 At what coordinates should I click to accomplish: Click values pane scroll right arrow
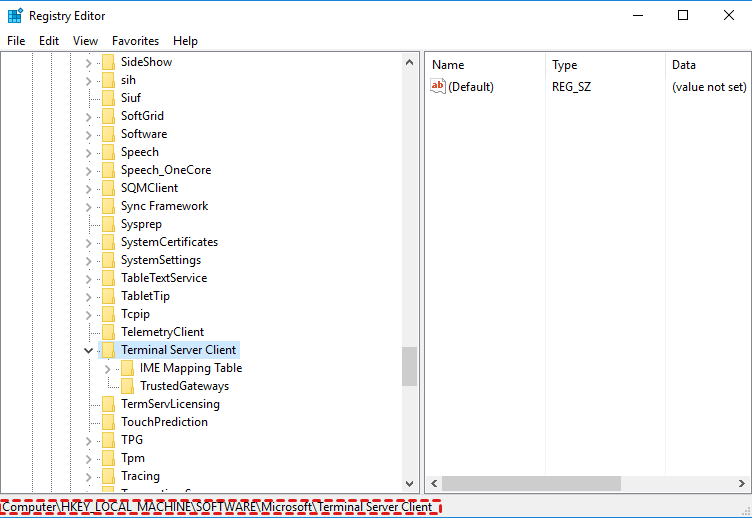(741, 483)
